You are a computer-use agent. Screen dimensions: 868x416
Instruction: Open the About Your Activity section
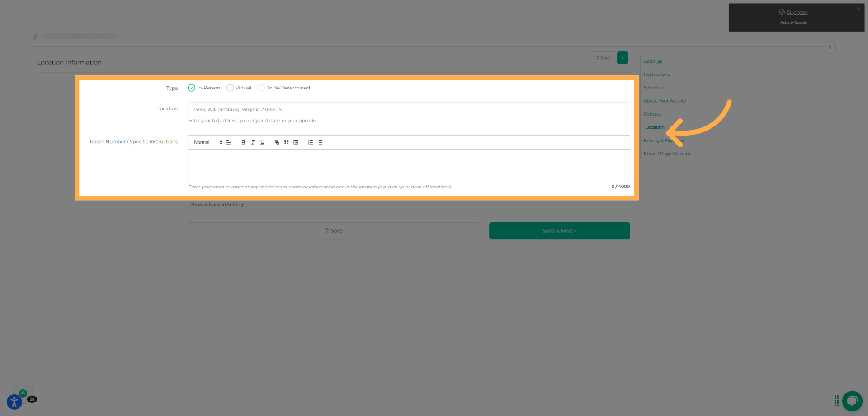665,101
